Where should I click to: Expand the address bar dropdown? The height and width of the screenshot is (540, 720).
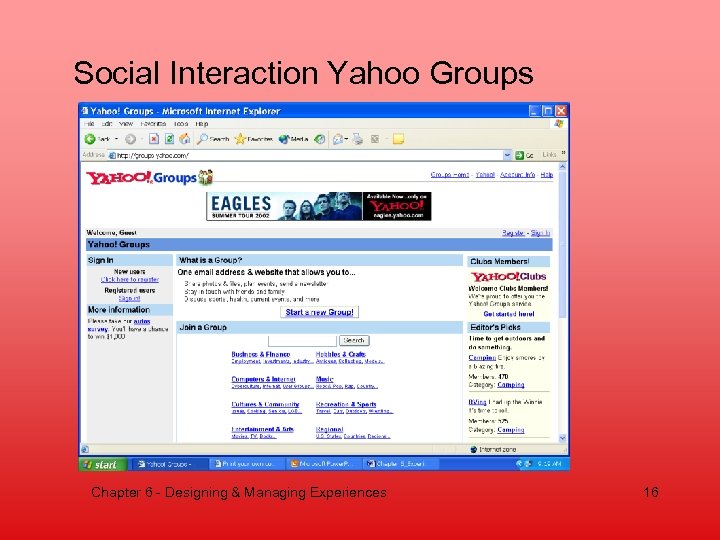(507, 155)
